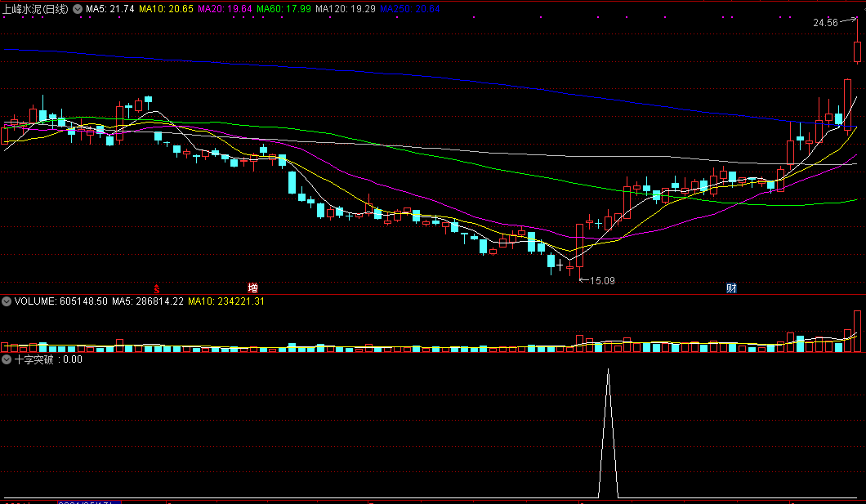This screenshot has height=504, width=866.
Task: Click the 十字突破 signal spike peak
Action: pos(608,370)
